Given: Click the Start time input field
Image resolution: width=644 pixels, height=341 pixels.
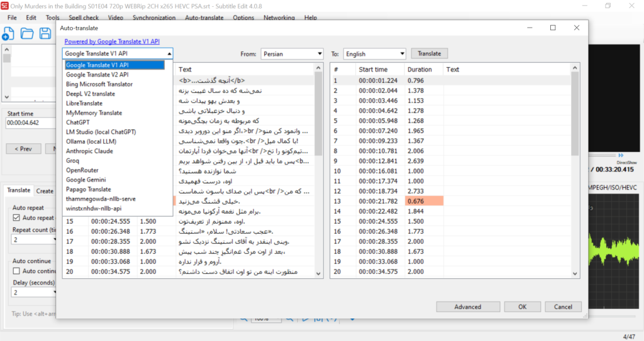Looking at the screenshot, I should point(30,123).
